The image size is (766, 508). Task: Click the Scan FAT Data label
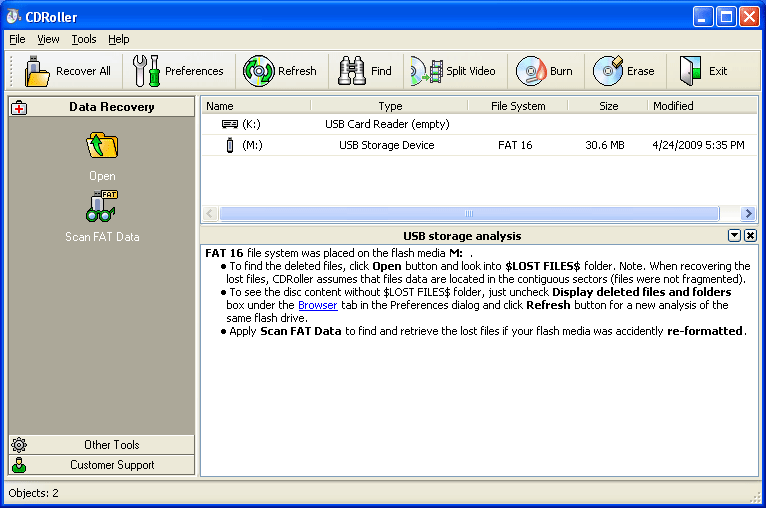click(102, 237)
